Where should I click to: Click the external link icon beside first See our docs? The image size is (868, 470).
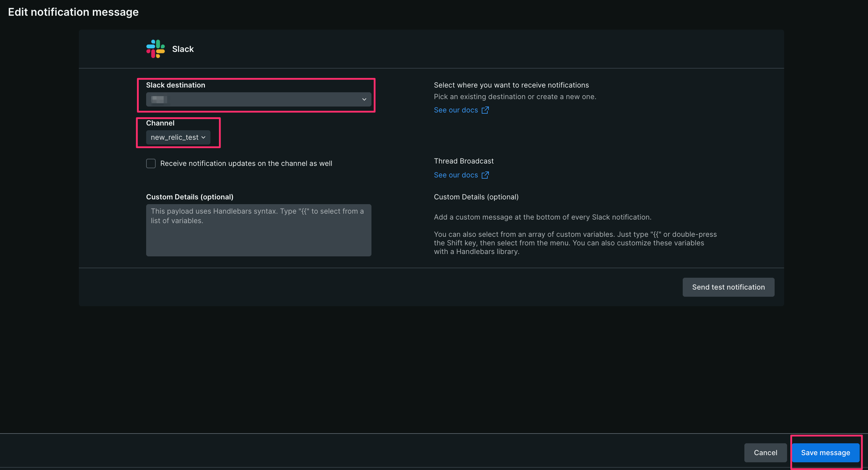485,110
